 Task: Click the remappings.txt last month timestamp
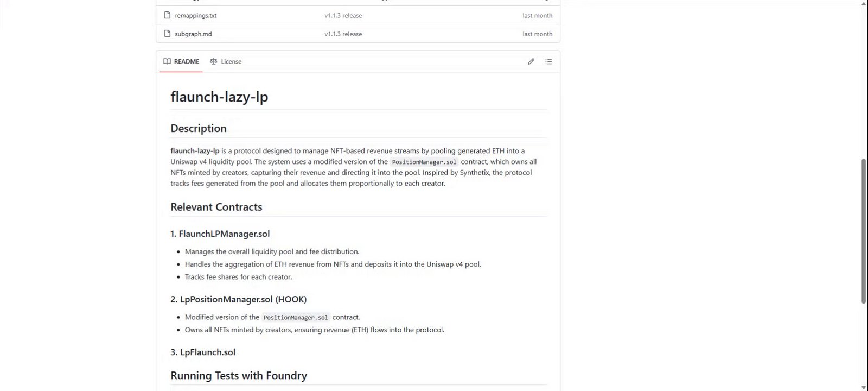point(537,16)
